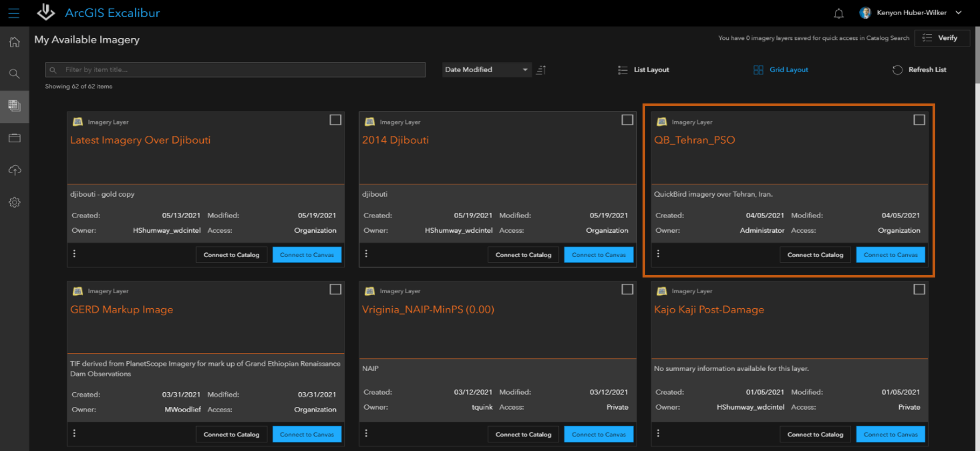Open options menu for Latest Imagery Over Djibouti
The height and width of the screenshot is (451, 980).
[74, 254]
